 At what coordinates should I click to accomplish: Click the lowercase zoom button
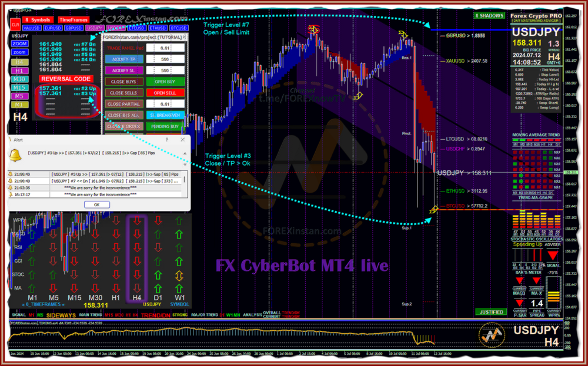click(x=19, y=52)
